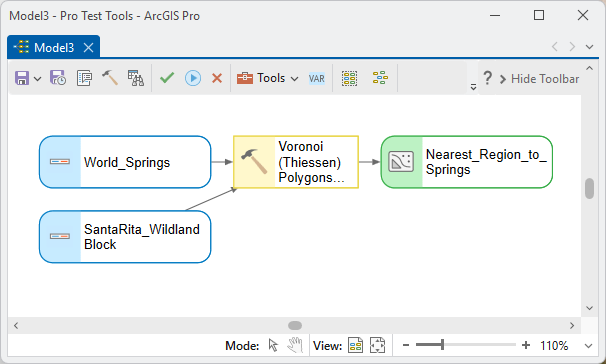Go to the next tab with the right chevron
This screenshot has height=364, width=606.
click(x=572, y=47)
